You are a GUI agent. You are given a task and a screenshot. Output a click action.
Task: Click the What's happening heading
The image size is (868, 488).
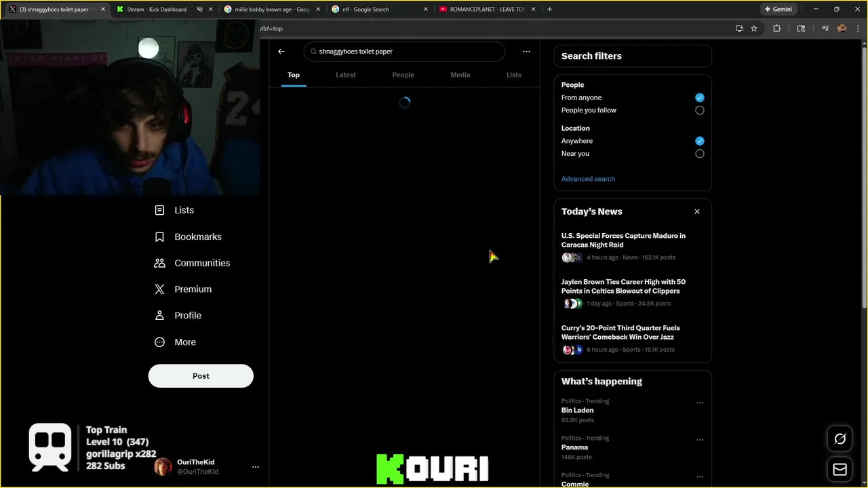(601, 382)
